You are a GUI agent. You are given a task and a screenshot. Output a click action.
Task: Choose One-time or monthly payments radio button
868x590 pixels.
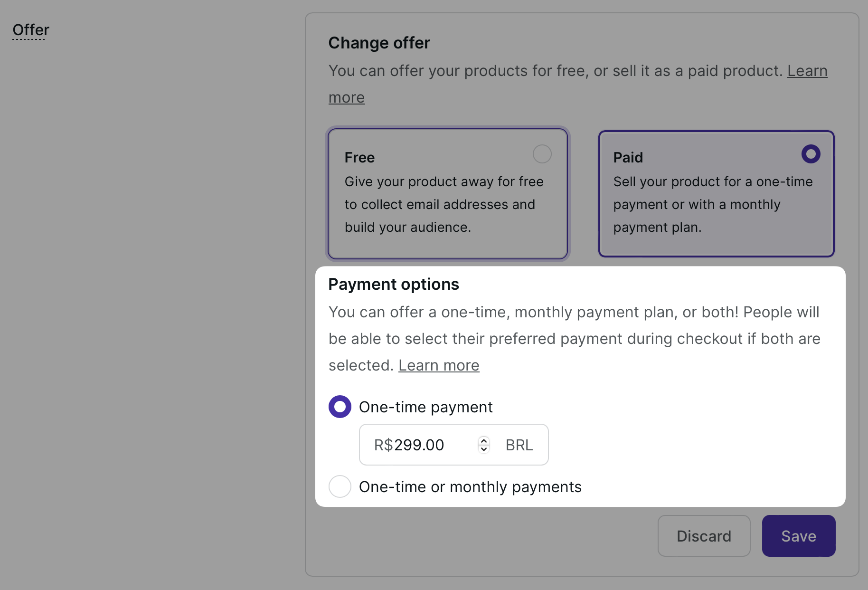coord(340,486)
